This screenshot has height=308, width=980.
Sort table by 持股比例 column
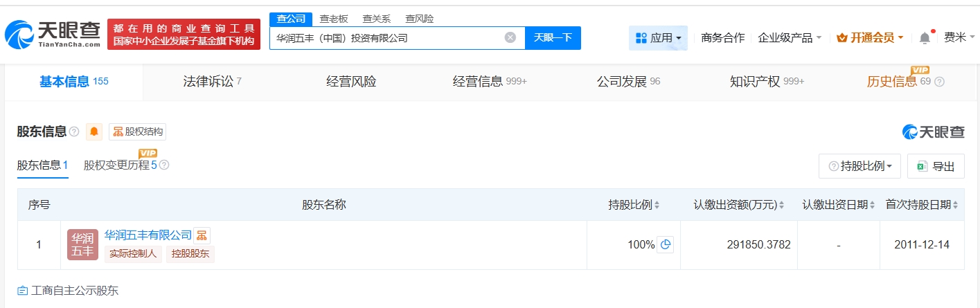point(657,205)
